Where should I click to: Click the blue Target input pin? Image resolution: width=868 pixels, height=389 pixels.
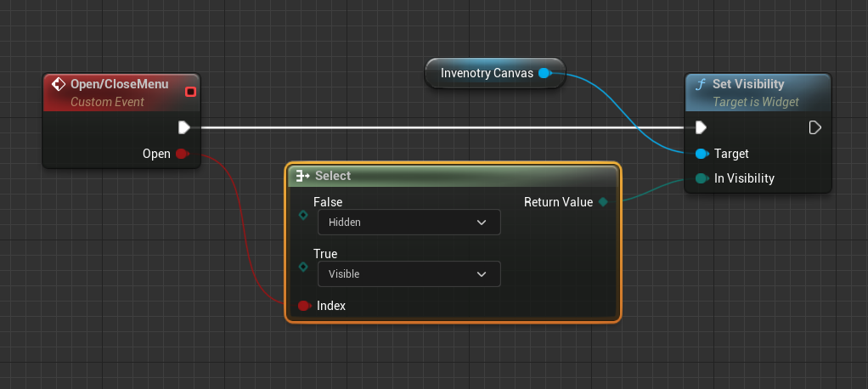click(x=702, y=153)
